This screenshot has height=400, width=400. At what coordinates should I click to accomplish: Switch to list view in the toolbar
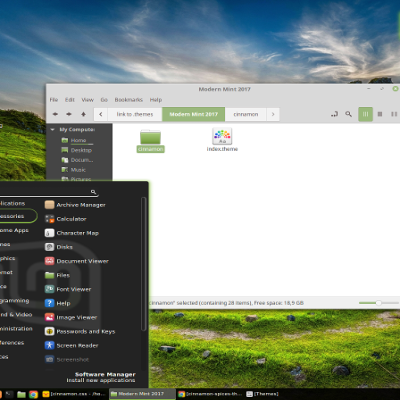(x=380, y=114)
